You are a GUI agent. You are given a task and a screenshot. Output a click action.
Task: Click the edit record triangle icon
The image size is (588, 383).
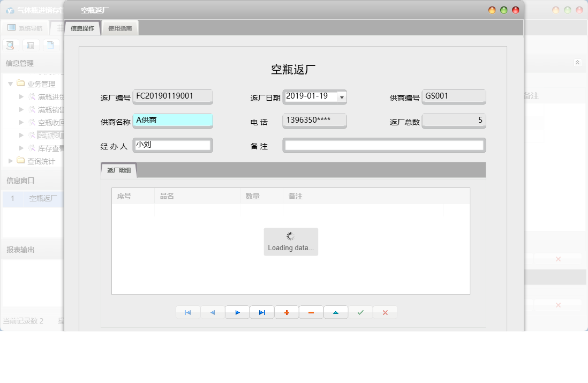[x=336, y=312]
